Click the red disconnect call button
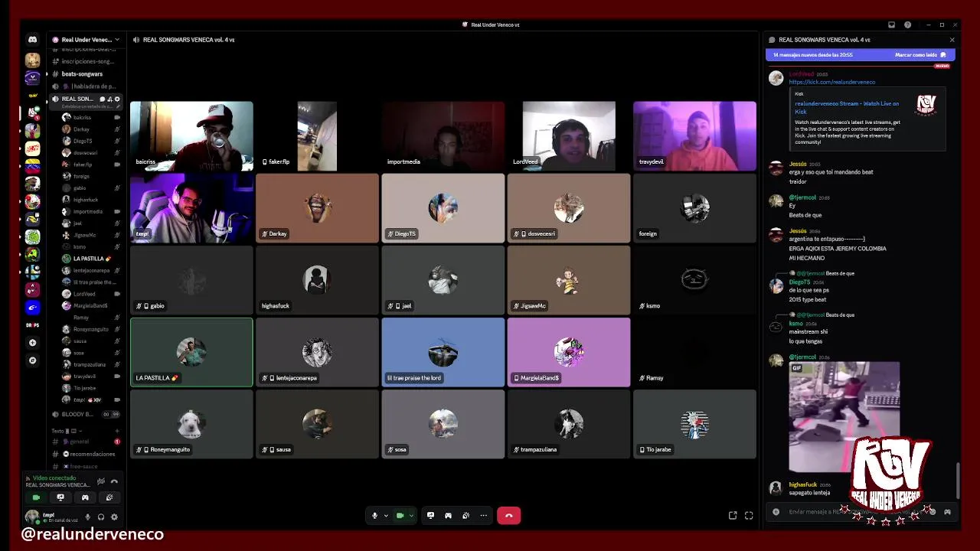 pos(508,516)
